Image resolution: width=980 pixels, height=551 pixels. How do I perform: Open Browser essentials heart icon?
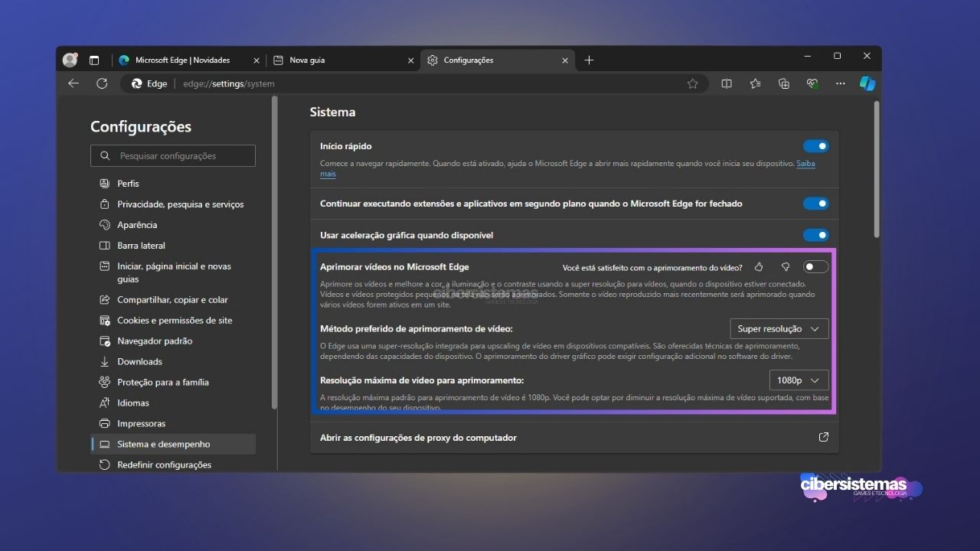click(812, 83)
